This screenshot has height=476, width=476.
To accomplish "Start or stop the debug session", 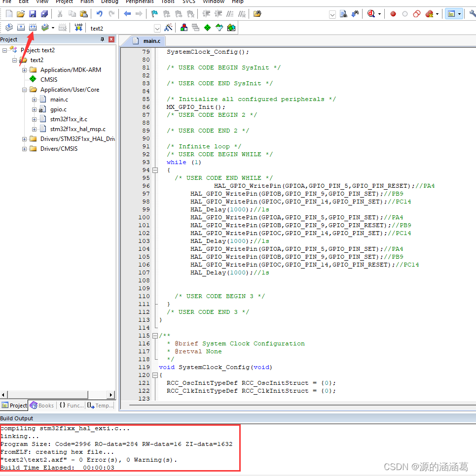I will (x=371, y=14).
